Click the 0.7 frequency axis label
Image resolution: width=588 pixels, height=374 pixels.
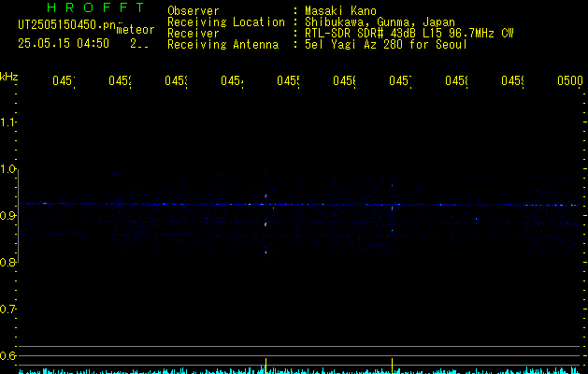[x=7, y=309]
